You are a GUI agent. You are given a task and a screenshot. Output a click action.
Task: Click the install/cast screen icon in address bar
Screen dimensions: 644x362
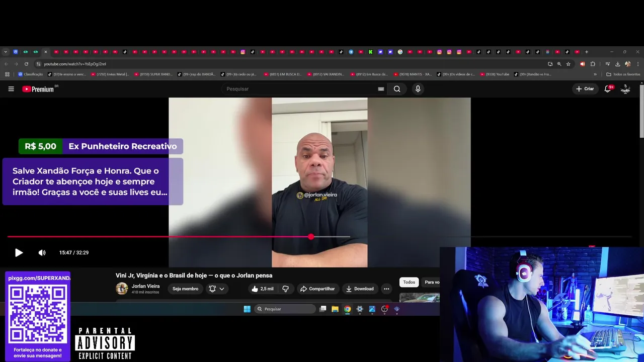click(x=550, y=64)
